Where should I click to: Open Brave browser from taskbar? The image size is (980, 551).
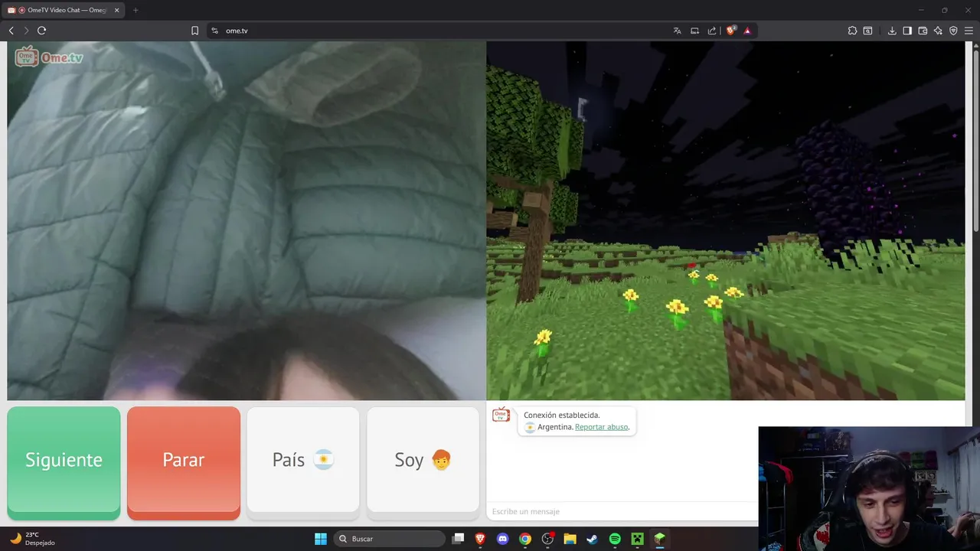click(x=480, y=539)
